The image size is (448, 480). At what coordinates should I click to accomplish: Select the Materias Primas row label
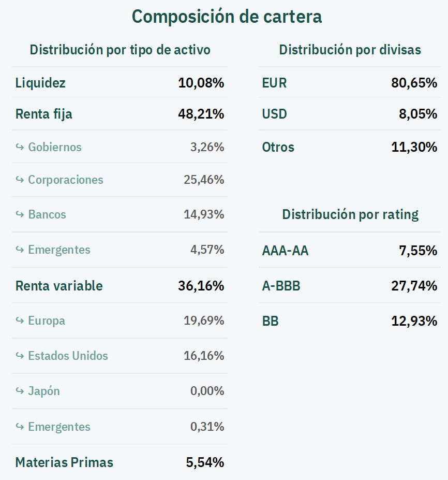pyautogui.click(x=64, y=462)
